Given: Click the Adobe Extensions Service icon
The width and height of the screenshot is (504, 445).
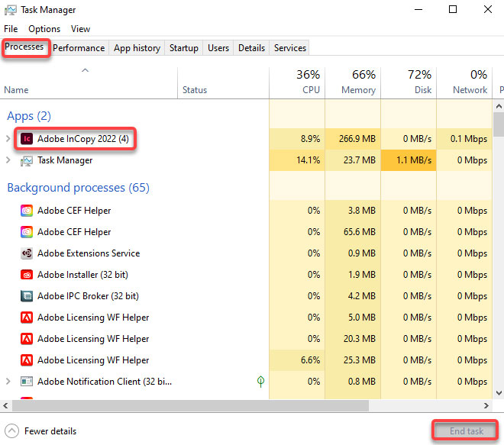Looking at the screenshot, I should click(x=27, y=253).
